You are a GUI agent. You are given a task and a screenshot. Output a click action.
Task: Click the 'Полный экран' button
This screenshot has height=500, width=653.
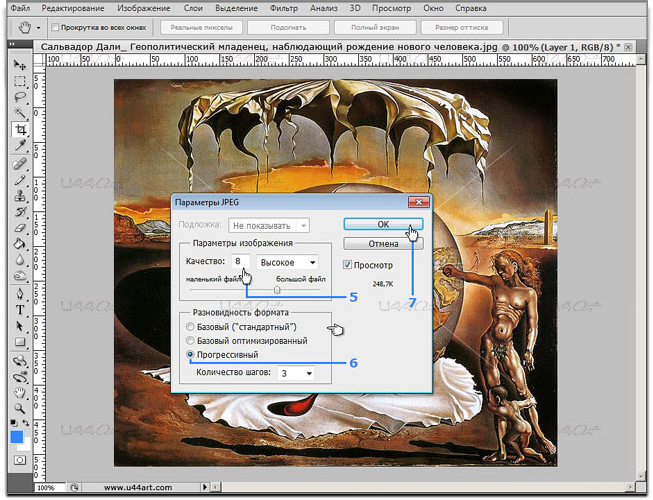click(x=375, y=28)
